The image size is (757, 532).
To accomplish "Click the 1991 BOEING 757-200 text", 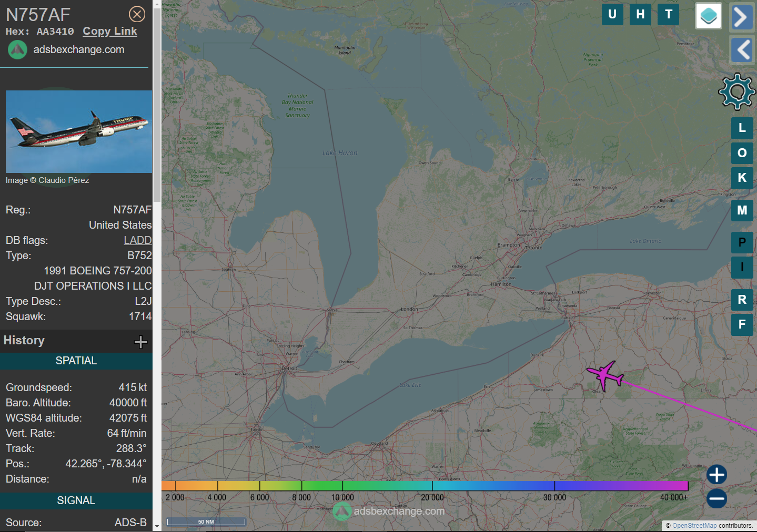I will tap(98, 271).
